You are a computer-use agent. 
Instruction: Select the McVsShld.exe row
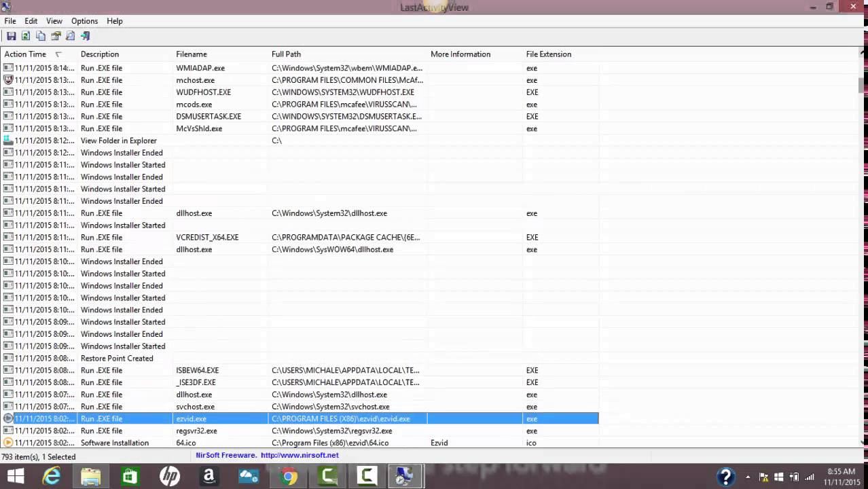(300, 128)
